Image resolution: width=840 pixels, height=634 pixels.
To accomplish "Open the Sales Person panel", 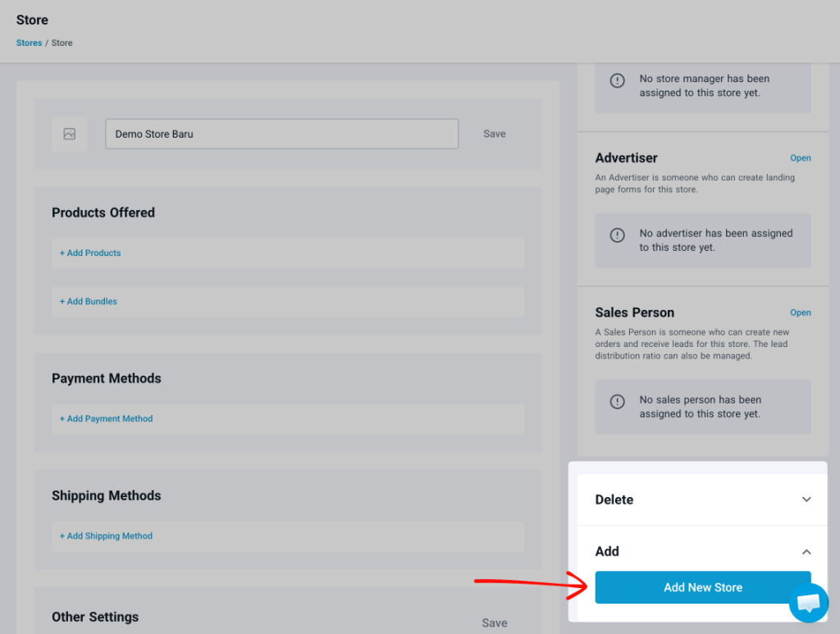I will click(x=801, y=312).
